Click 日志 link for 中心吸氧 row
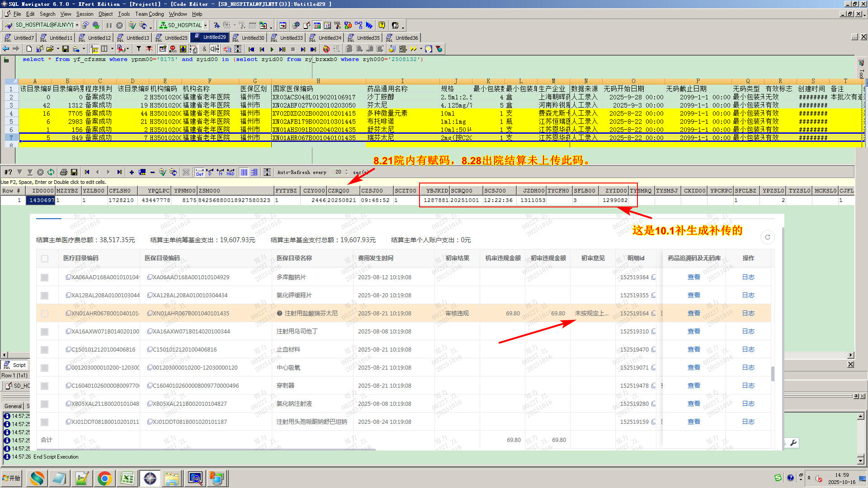 (748, 368)
